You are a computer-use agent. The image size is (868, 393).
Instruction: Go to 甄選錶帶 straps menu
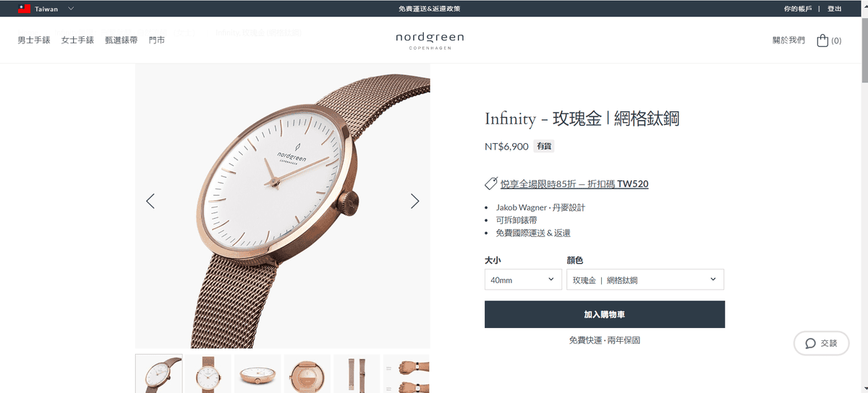click(x=121, y=40)
